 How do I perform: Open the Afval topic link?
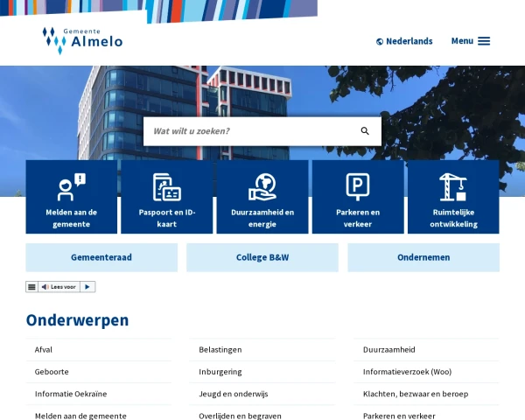44,350
